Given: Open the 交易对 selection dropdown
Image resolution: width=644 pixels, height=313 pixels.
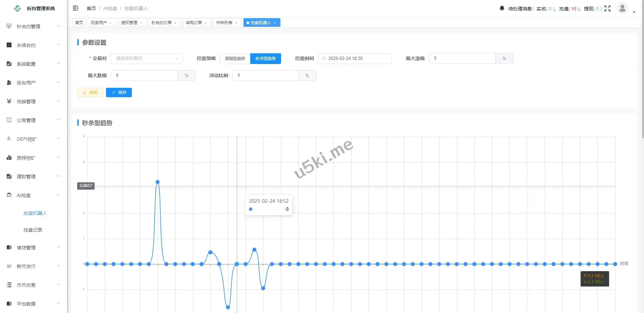Looking at the screenshot, I should [147, 59].
